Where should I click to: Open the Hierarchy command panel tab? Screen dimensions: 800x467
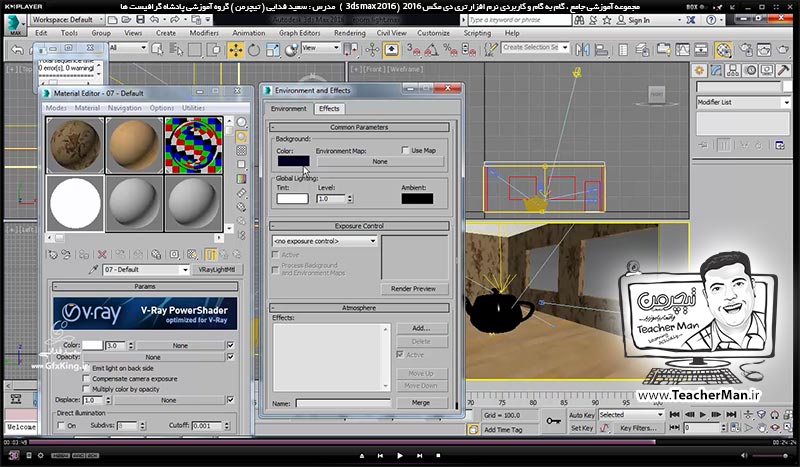click(733, 70)
